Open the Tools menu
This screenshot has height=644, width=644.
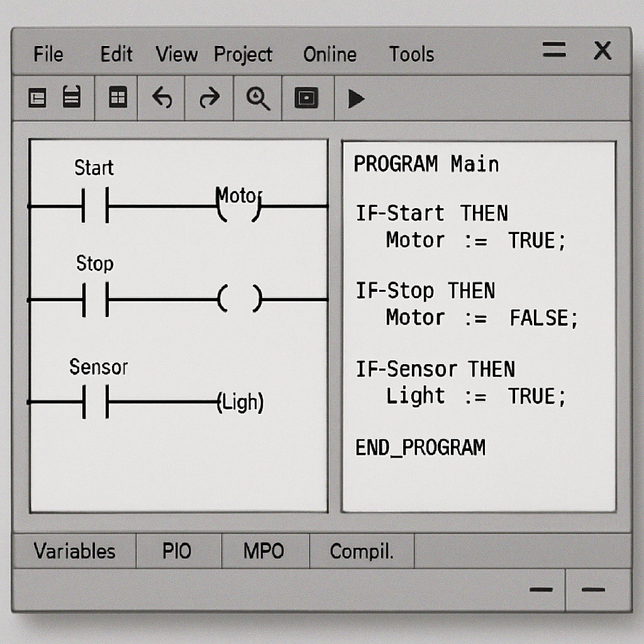[413, 55]
